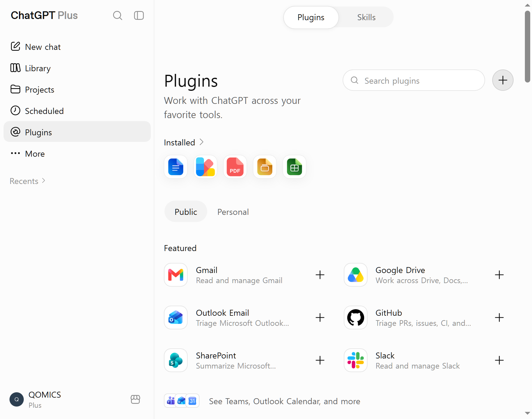Screen dimensions: 532x419
Task: Click See Teams, Outlook Calendar, and more
Action: pyautogui.click(x=284, y=401)
